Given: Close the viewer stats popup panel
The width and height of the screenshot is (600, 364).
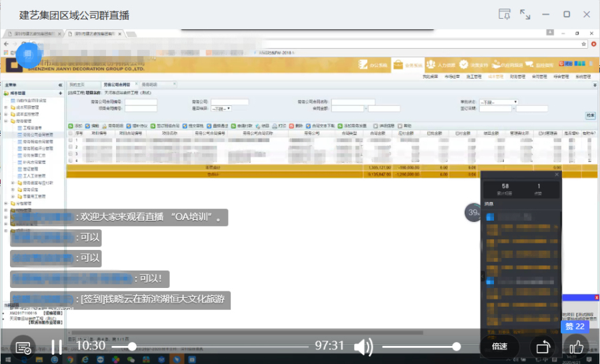Looking at the screenshot, I should 557,175.
